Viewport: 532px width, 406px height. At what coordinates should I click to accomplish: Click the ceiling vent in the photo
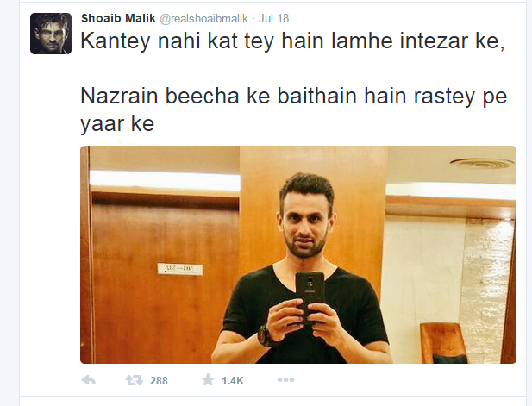482,163
